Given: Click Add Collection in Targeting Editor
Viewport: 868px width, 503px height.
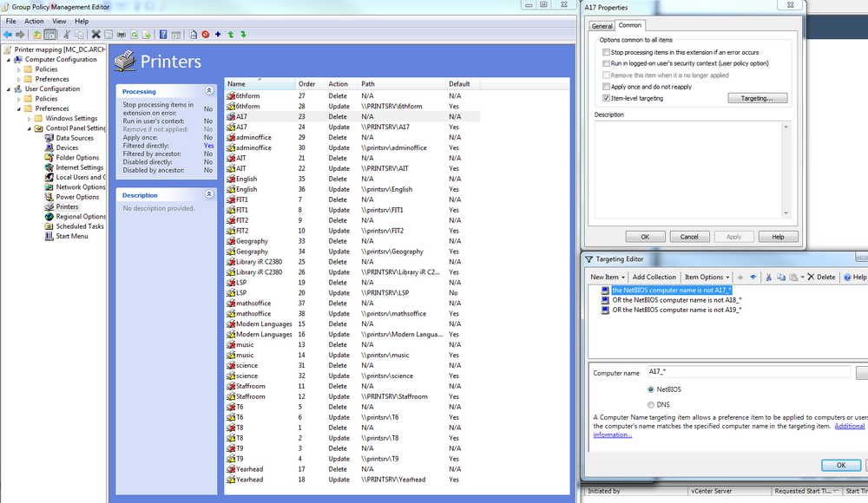Looking at the screenshot, I should (654, 277).
